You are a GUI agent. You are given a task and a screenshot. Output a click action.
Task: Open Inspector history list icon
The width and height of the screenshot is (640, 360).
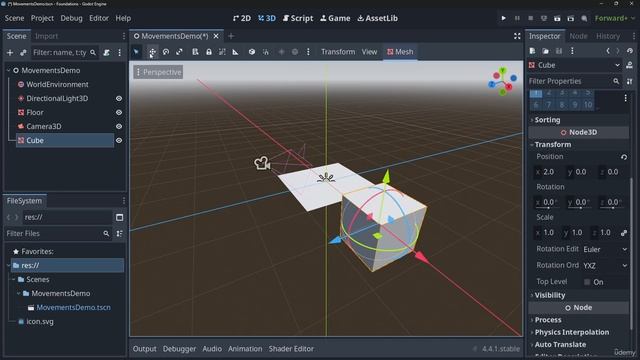pyautogui.click(x=630, y=51)
